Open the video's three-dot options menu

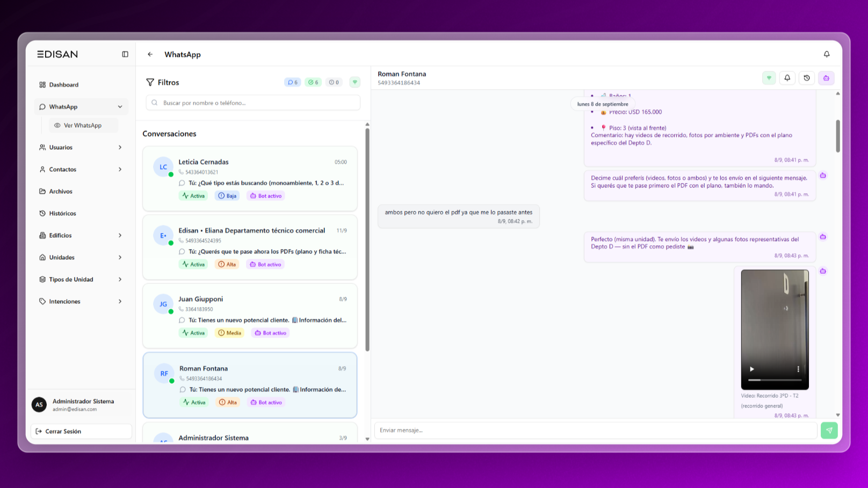(x=798, y=369)
